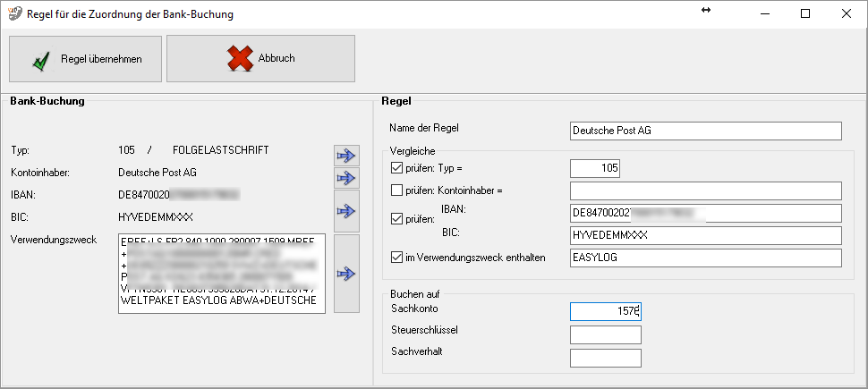Click the app icon in the title bar

click(14, 13)
